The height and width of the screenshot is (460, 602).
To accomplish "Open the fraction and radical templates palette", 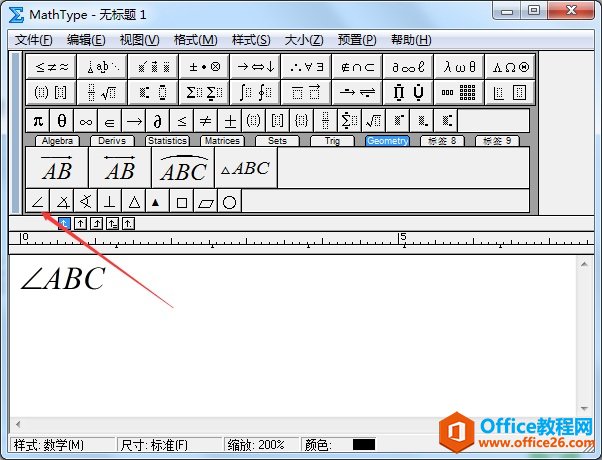I will tap(102, 92).
